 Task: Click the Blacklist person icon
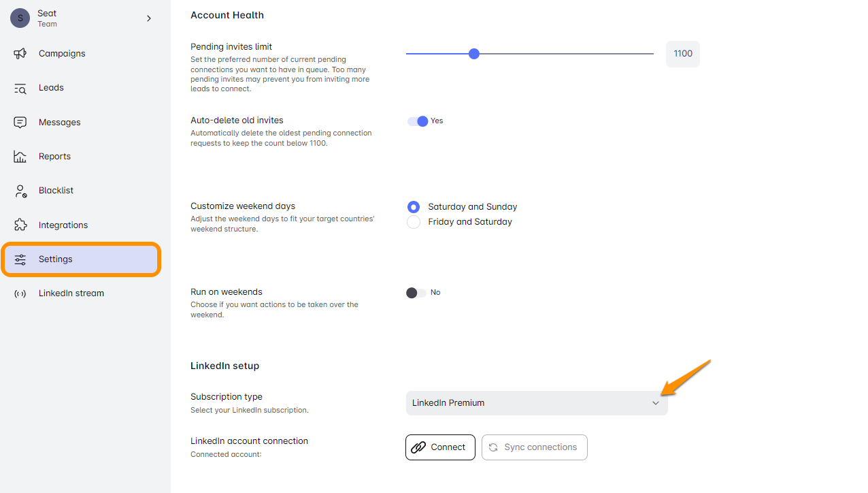[x=20, y=191]
